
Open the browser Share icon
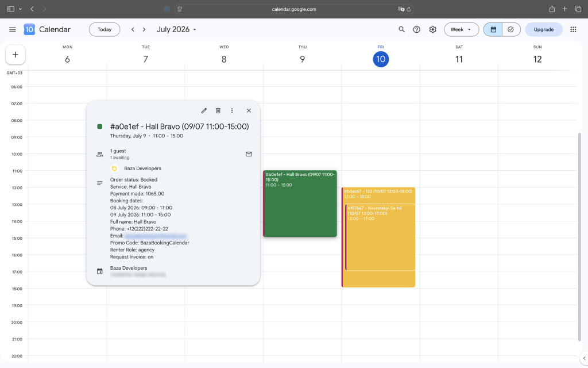coord(552,9)
